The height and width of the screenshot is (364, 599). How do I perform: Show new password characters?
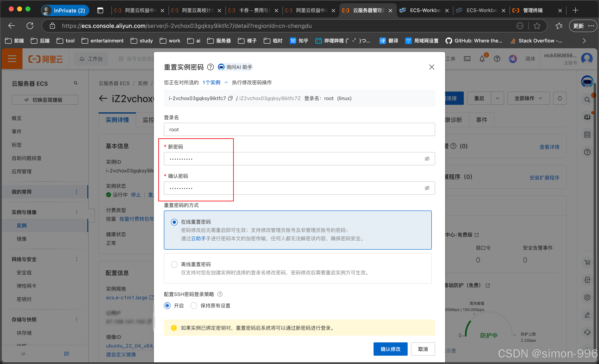[427, 159]
